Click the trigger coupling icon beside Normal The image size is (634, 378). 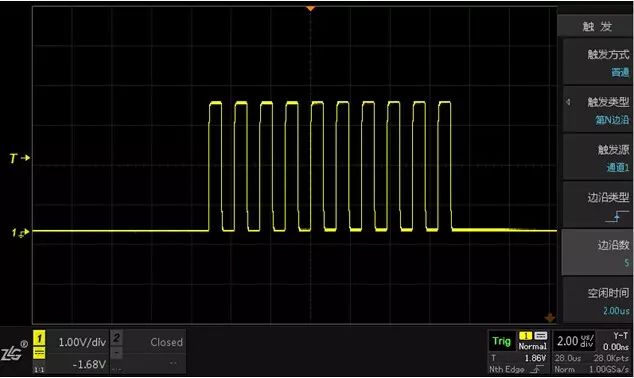541,336
